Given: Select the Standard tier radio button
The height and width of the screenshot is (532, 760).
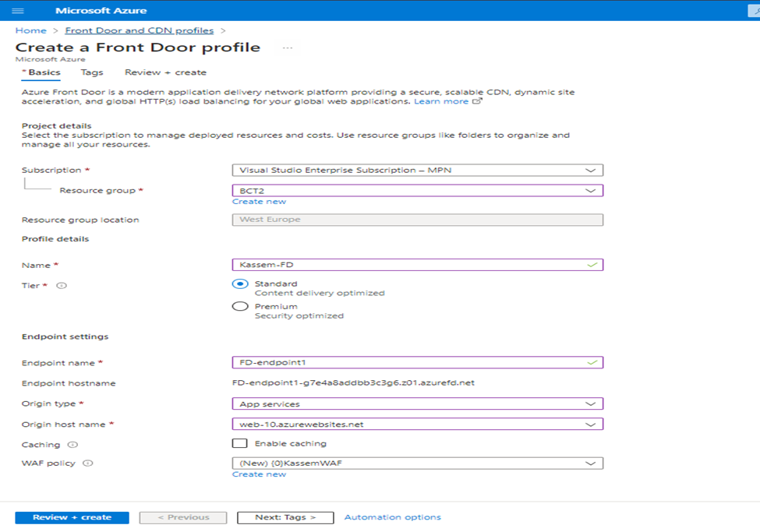Looking at the screenshot, I should 240,284.
